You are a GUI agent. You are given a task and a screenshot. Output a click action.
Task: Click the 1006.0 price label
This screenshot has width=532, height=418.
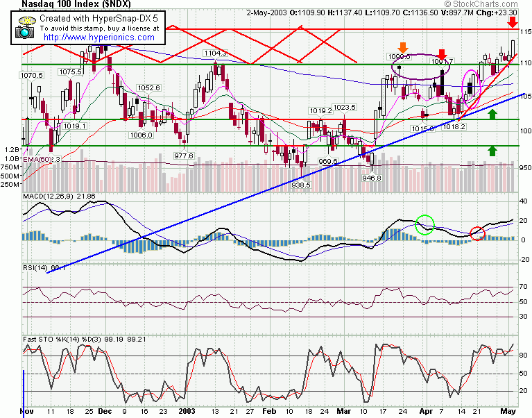(x=141, y=135)
